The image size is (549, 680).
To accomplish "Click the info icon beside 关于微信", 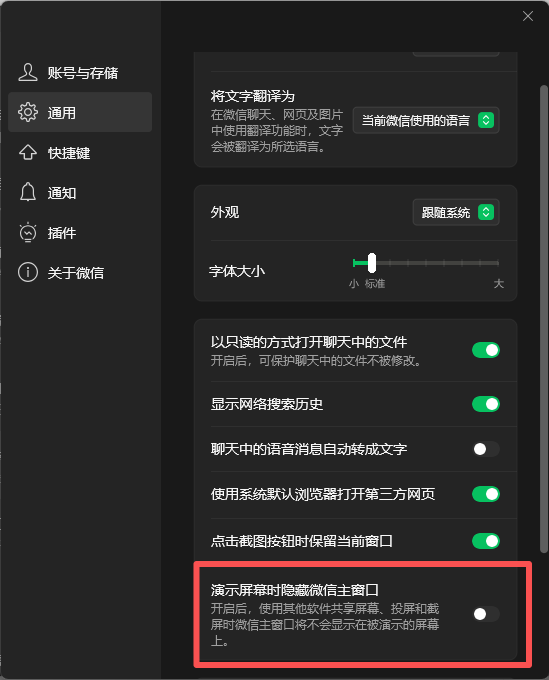I will click(x=28, y=272).
